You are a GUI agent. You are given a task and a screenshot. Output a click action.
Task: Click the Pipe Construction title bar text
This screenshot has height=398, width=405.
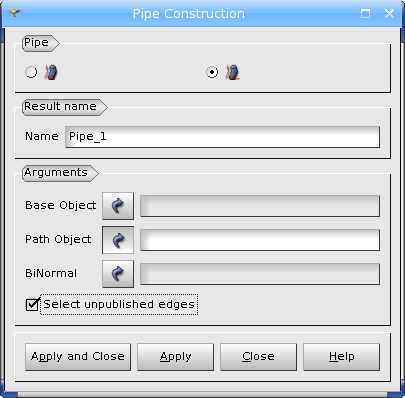pyautogui.click(x=189, y=14)
